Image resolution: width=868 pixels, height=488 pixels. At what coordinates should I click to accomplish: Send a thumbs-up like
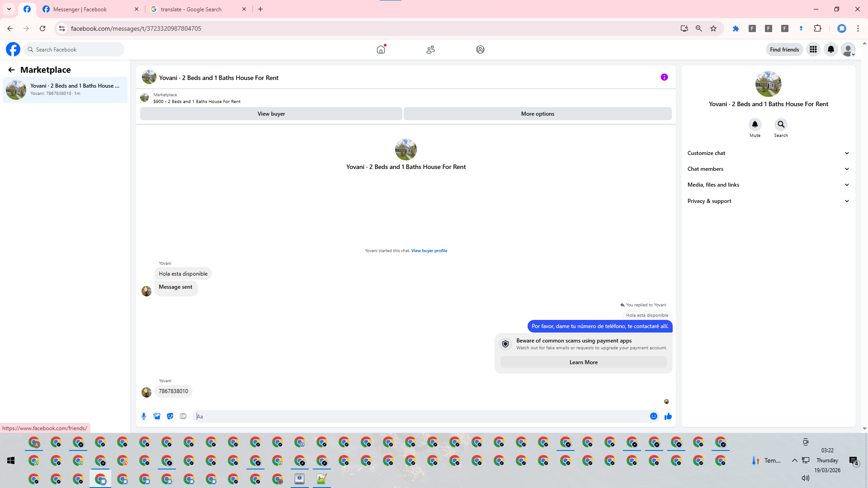click(x=668, y=416)
